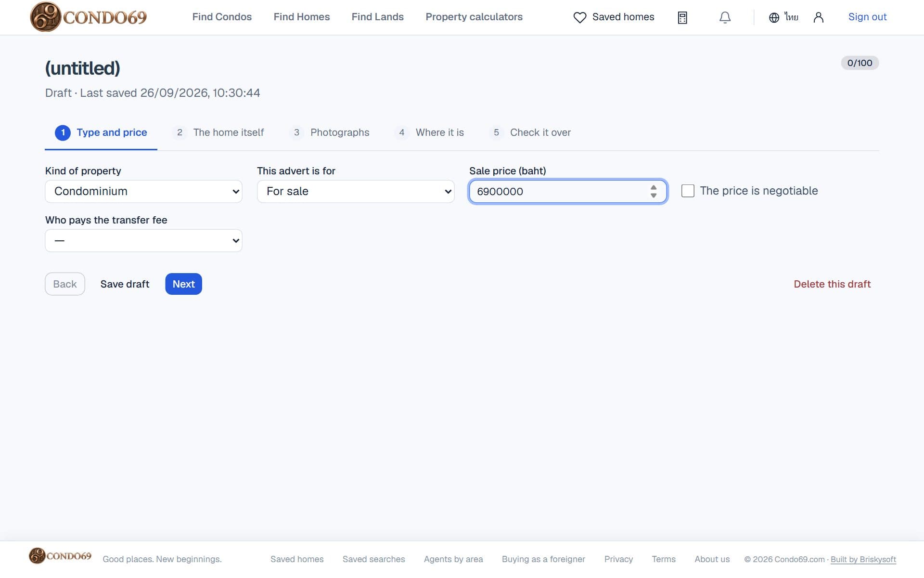Open Saved homes footer link
924x578 pixels.
[x=297, y=559]
